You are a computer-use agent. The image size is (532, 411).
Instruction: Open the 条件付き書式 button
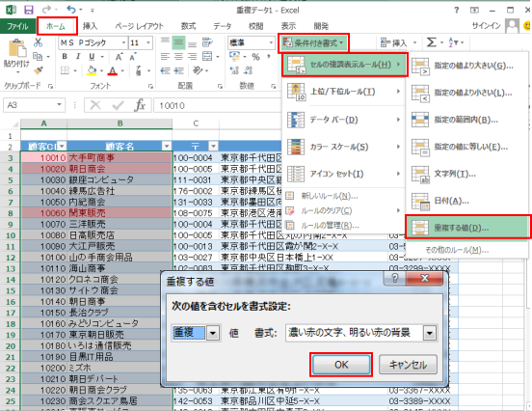tap(313, 43)
